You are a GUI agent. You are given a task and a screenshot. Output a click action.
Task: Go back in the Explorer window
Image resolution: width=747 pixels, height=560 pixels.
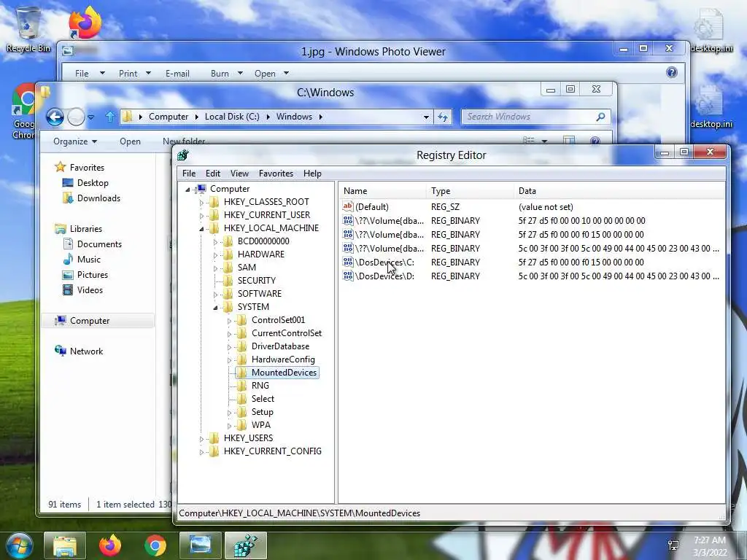(55, 117)
